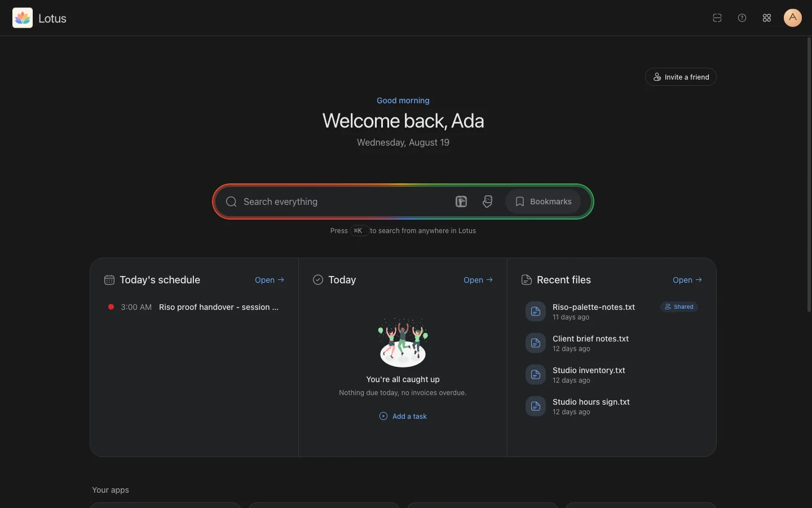Click the page vertical scrollbar
The width and height of the screenshot is (812, 508).
tap(809, 175)
